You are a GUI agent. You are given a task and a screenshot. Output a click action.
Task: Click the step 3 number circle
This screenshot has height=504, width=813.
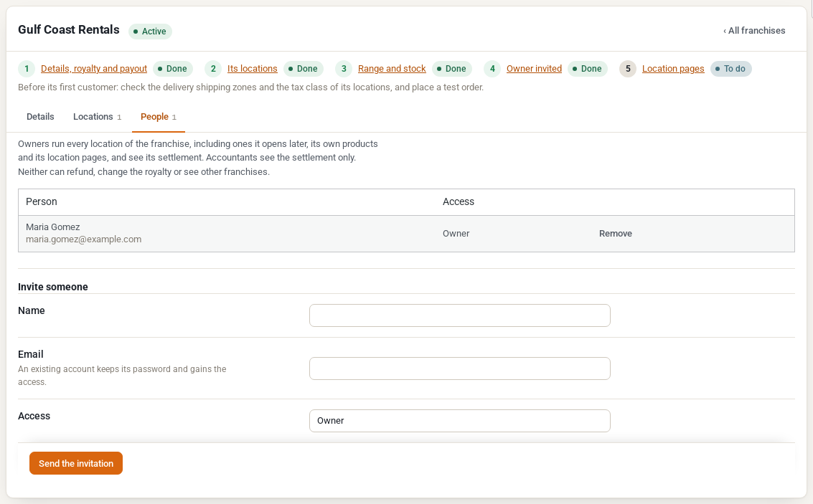click(344, 68)
